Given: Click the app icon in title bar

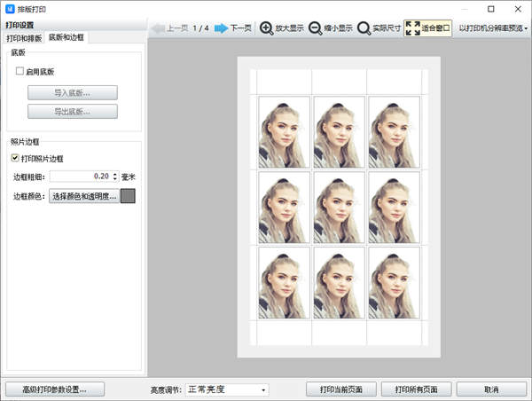Looking at the screenshot, I should point(11,8).
